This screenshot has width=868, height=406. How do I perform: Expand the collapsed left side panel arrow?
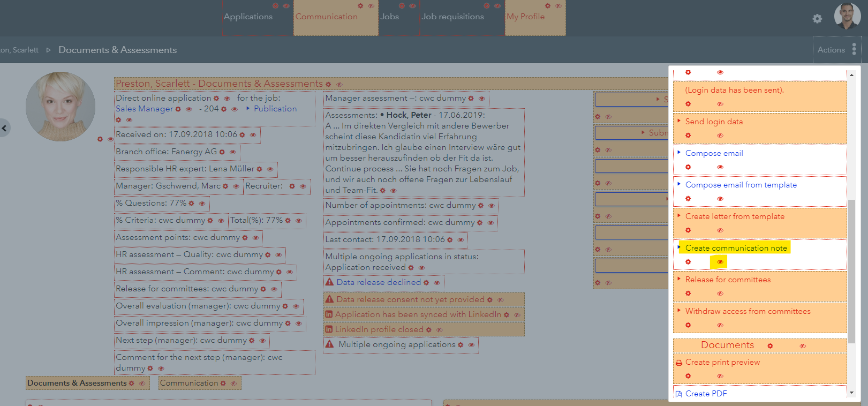[4, 128]
